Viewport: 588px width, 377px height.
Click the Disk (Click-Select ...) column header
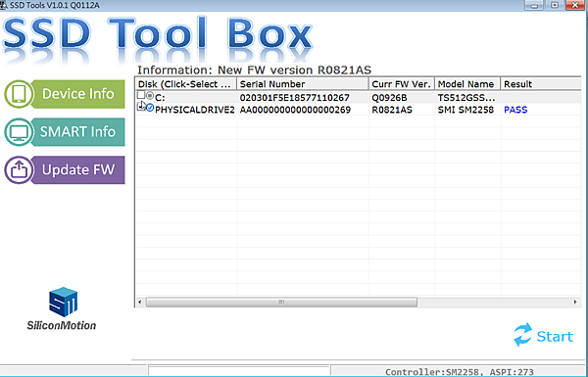tap(185, 84)
